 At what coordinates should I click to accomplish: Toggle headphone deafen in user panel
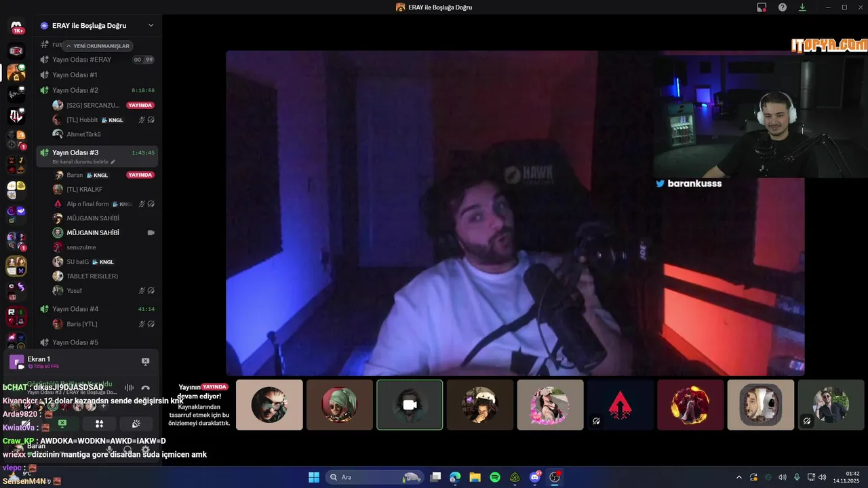pyautogui.click(x=127, y=449)
